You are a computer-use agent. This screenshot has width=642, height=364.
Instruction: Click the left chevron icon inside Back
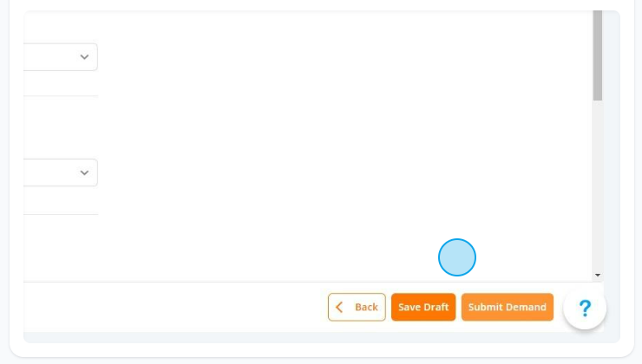click(339, 307)
